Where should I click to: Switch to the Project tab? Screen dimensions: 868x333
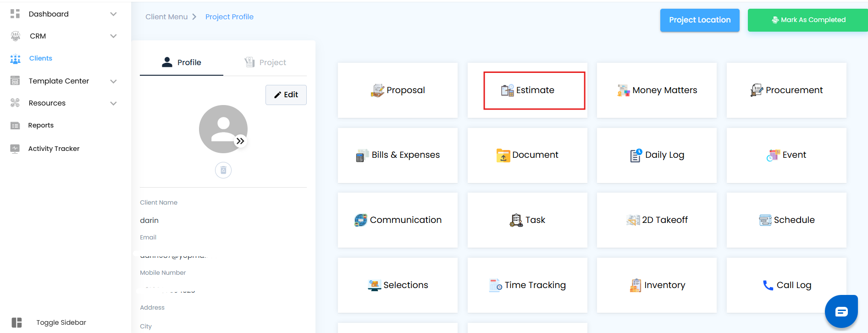coord(265,62)
